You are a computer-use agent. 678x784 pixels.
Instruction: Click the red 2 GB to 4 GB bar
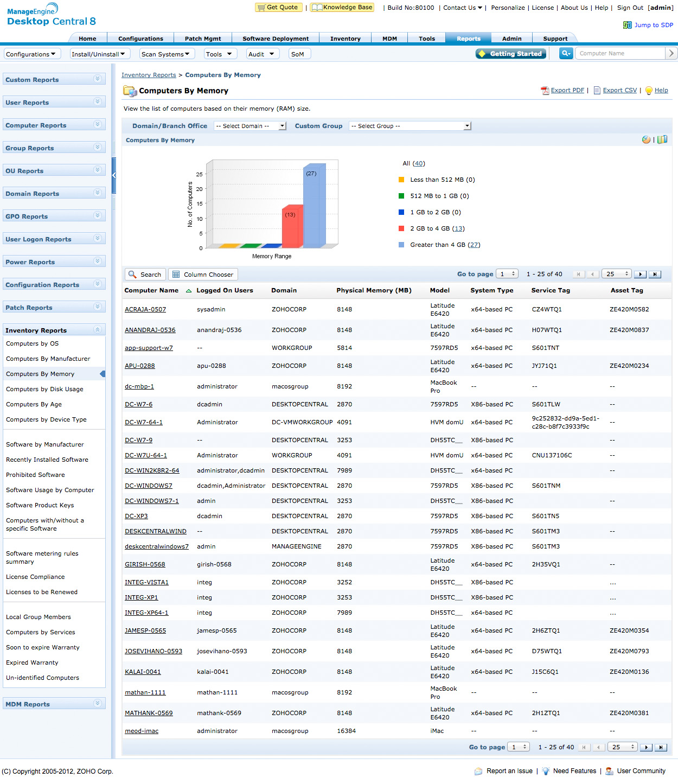pos(291,227)
